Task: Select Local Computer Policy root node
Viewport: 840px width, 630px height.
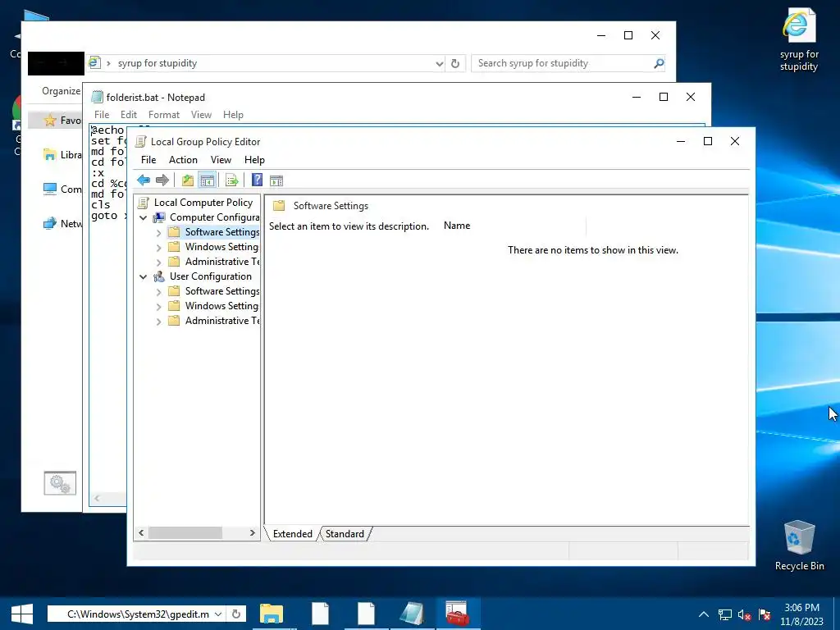Action: (x=203, y=203)
